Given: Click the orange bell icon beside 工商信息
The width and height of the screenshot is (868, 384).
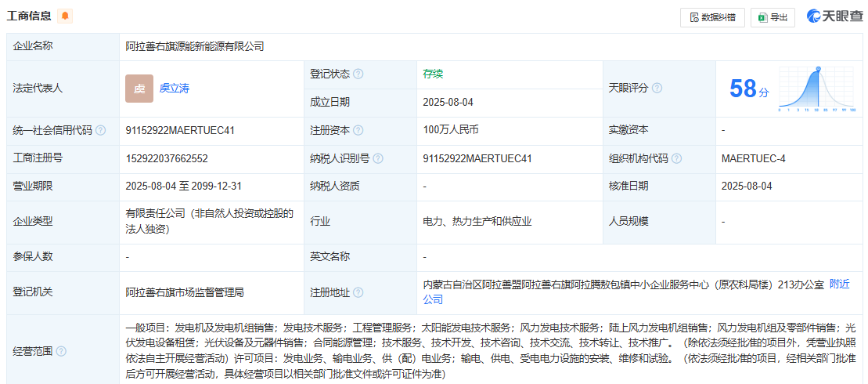Looking at the screenshot, I should [x=65, y=16].
